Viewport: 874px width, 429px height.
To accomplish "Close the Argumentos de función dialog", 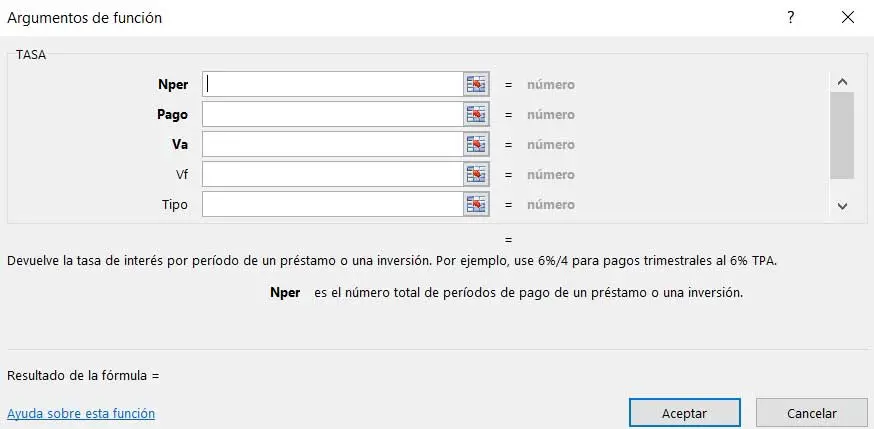I will [848, 18].
